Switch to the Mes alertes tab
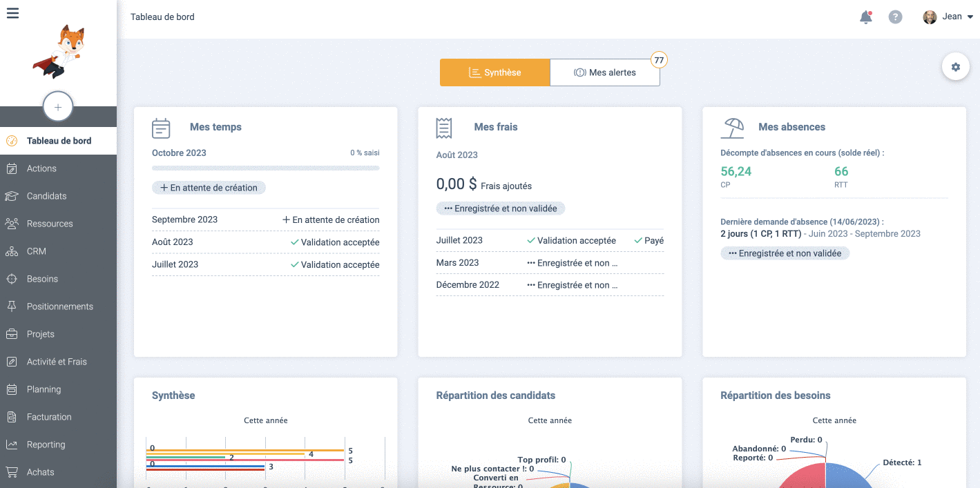 point(605,72)
